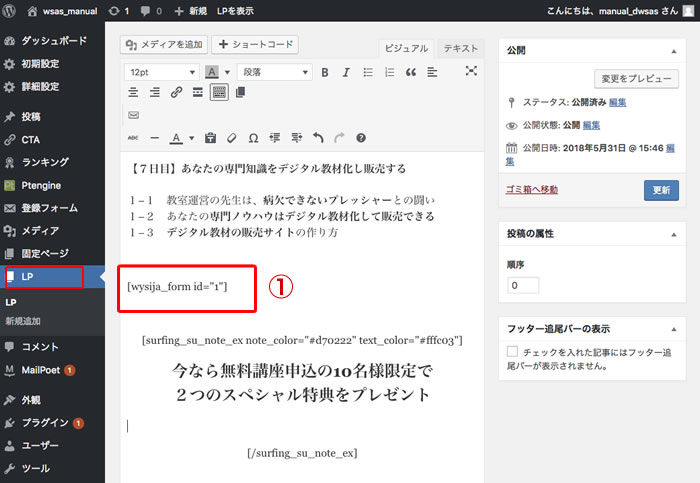Open the 段落 paragraph format dropdown
The width and height of the screenshot is (700, 483).
[273, 72]
